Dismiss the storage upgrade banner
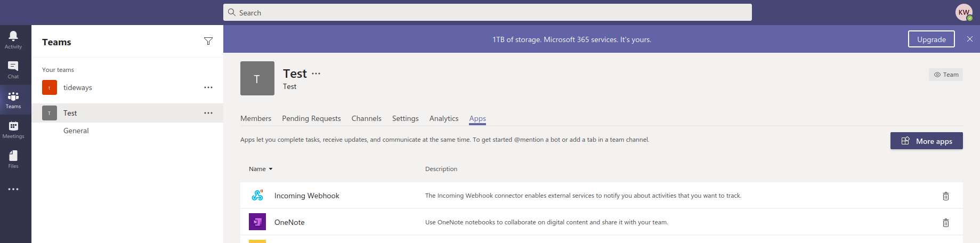The width and height of the screenshot is (980, 243). click(x=970, y=39)
